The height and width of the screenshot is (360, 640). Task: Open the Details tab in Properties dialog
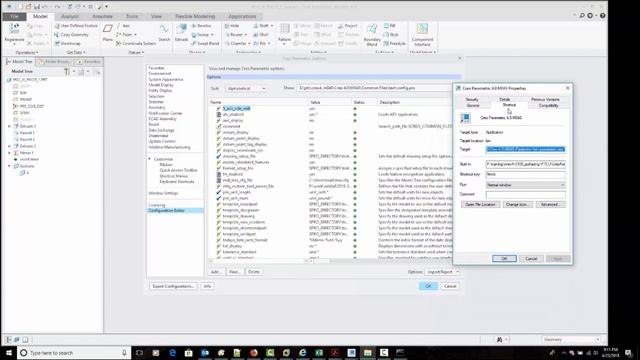(504, 99)
